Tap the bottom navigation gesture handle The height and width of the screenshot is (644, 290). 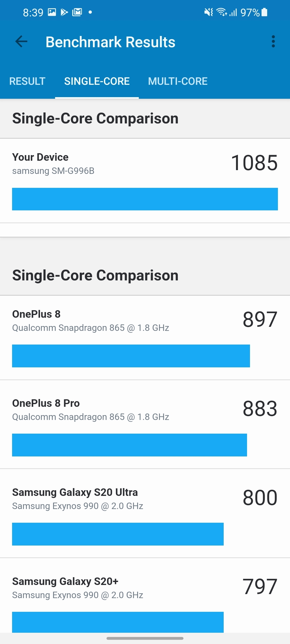click(x=145, y=638)
